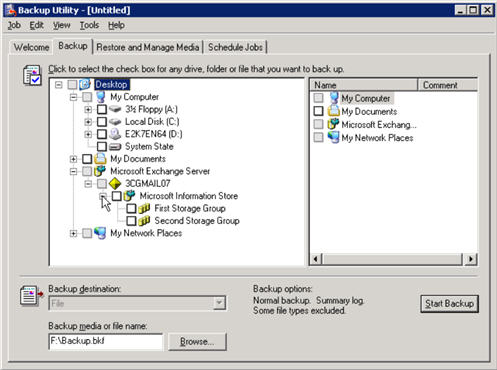Click Microsoft Exchang... icon in Name list
This screenshot has width=497, height=370.
(334, 124)
